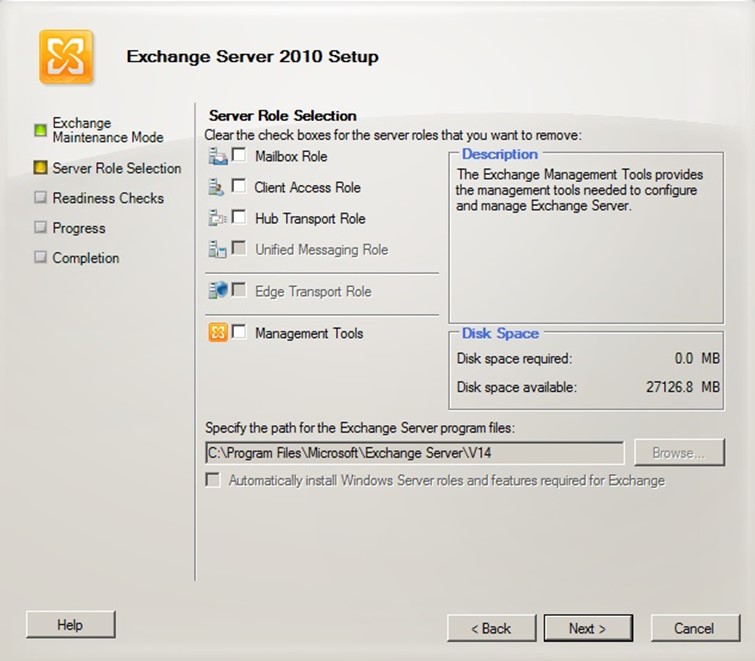
Task: Proceed with the Next button
Action: [x=588, y=628]
